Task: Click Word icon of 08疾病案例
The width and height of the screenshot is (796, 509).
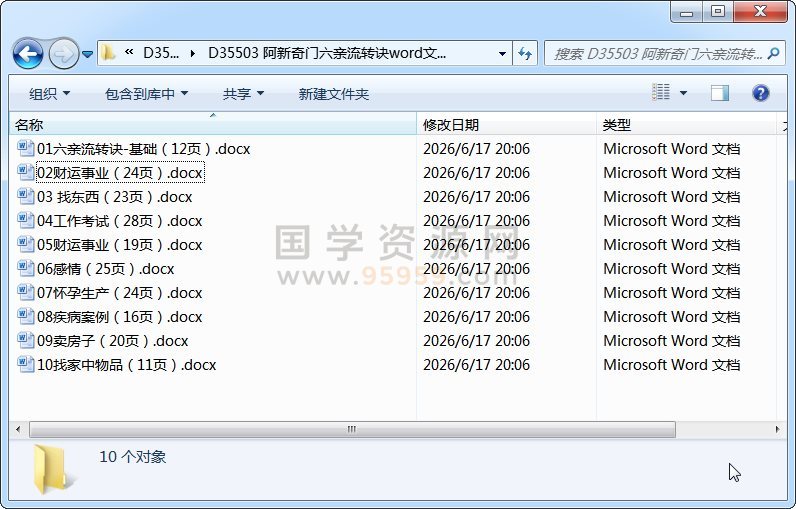Action: click(x=25, y=316)
